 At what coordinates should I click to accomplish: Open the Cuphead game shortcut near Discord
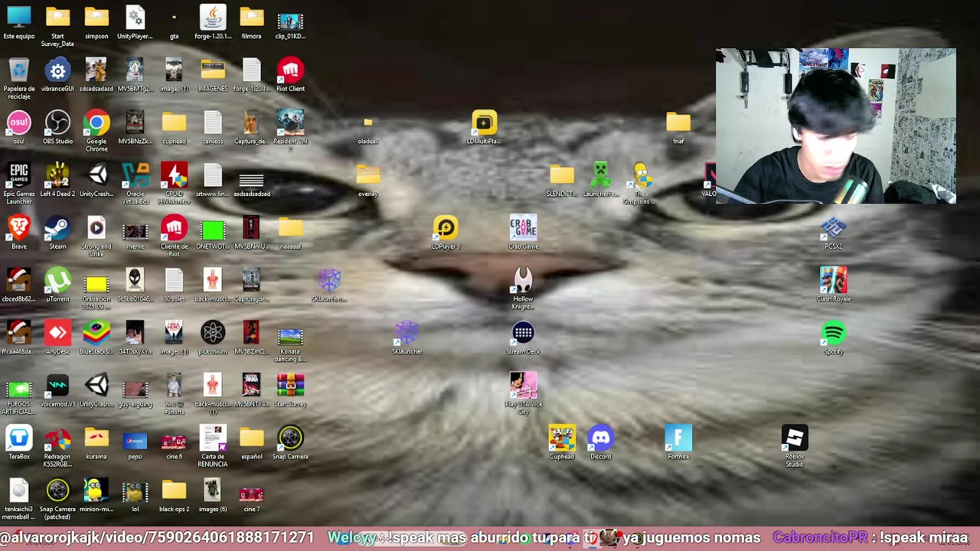pos(562,443)
